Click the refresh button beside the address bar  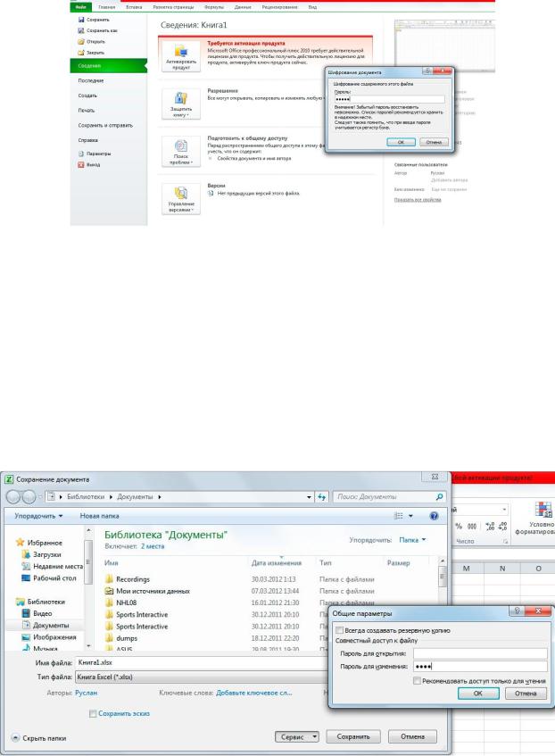(x=321, y=496)
